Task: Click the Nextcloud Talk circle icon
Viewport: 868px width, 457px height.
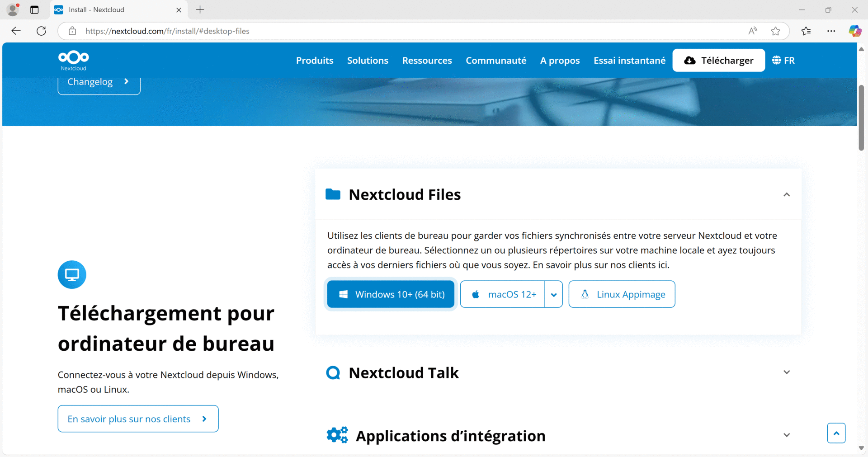Action: coord(334,372)
